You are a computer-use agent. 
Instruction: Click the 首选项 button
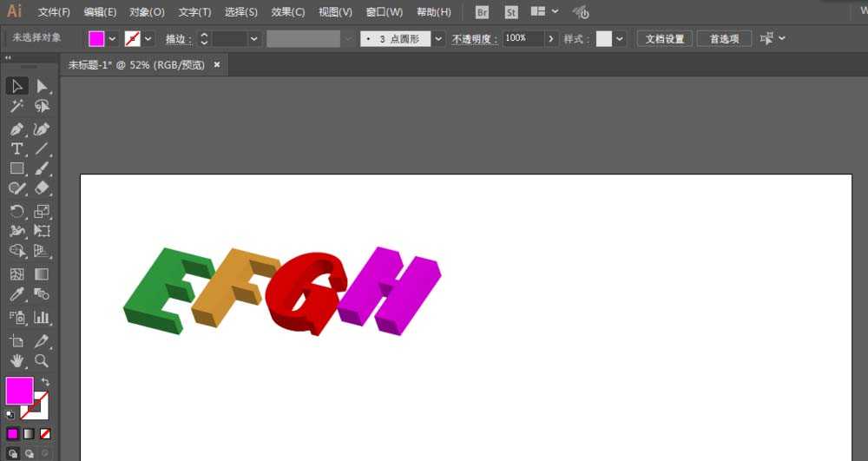[724, 39]
